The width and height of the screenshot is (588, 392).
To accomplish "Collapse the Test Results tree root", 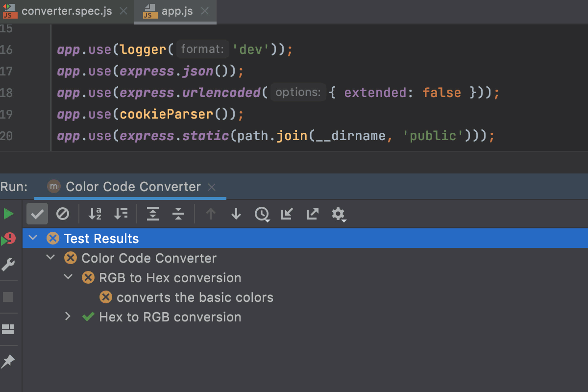I will pos(32,238).
